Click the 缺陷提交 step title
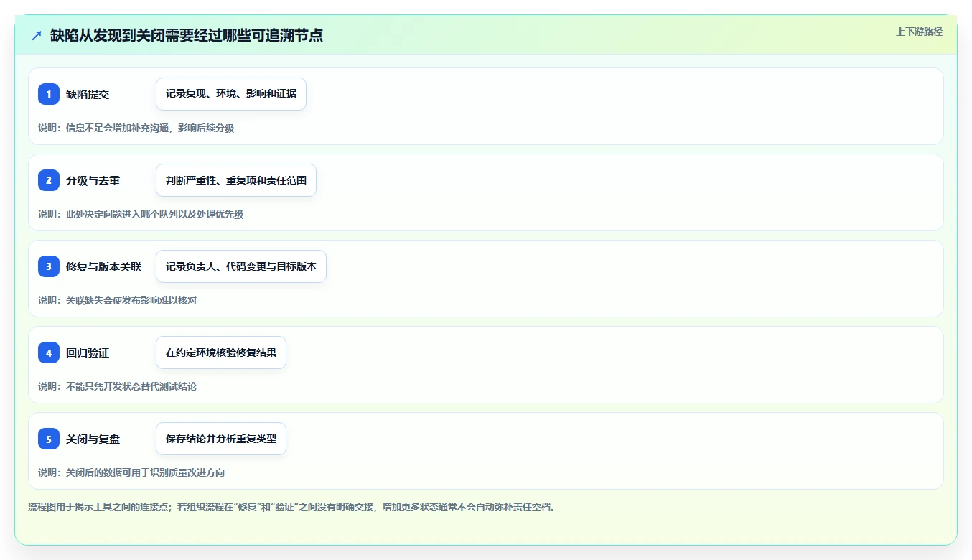This screenshot has height=560, width=972. click(x=88, y=94)
